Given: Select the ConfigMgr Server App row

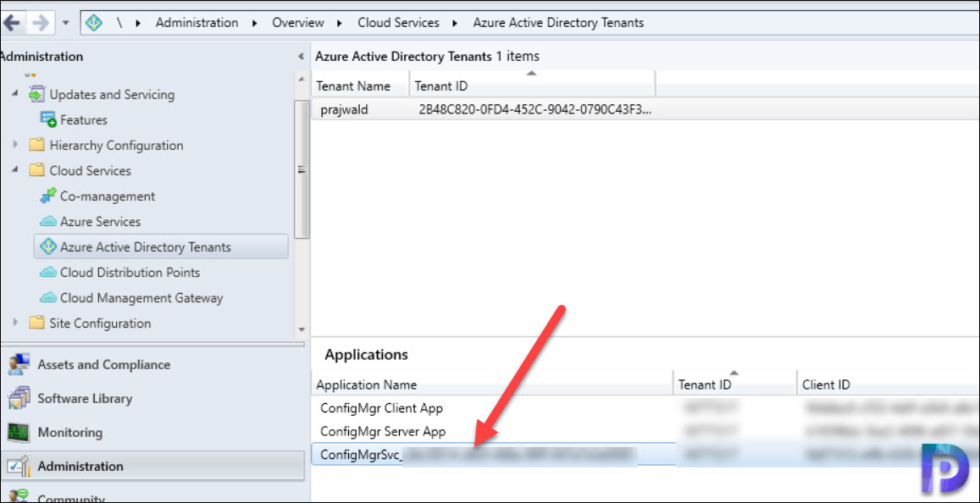Looking at the screenshot, I should coord(645,432).
